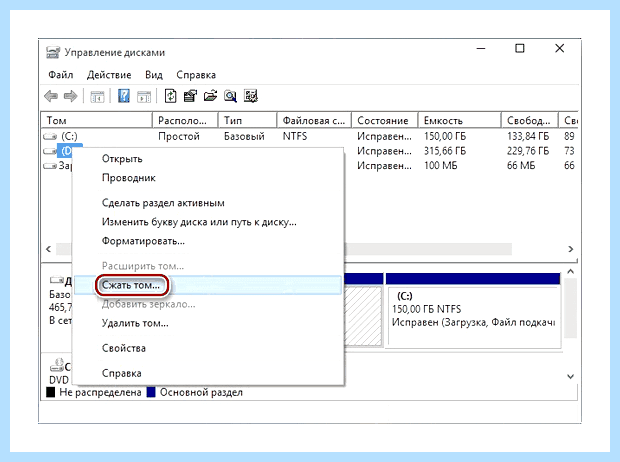This screenshot has height=462, width=620.
Task: Click the Том column header
Action: [x=97, y=120]
